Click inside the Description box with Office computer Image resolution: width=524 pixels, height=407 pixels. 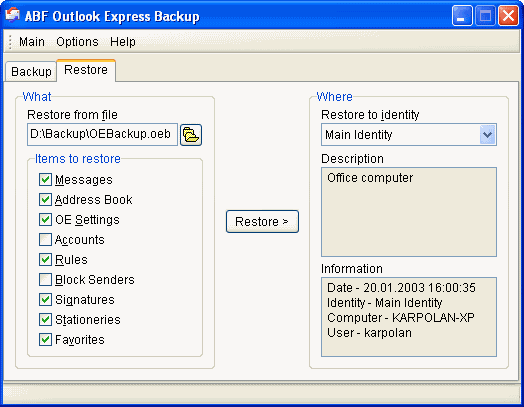tap(409, 212)
